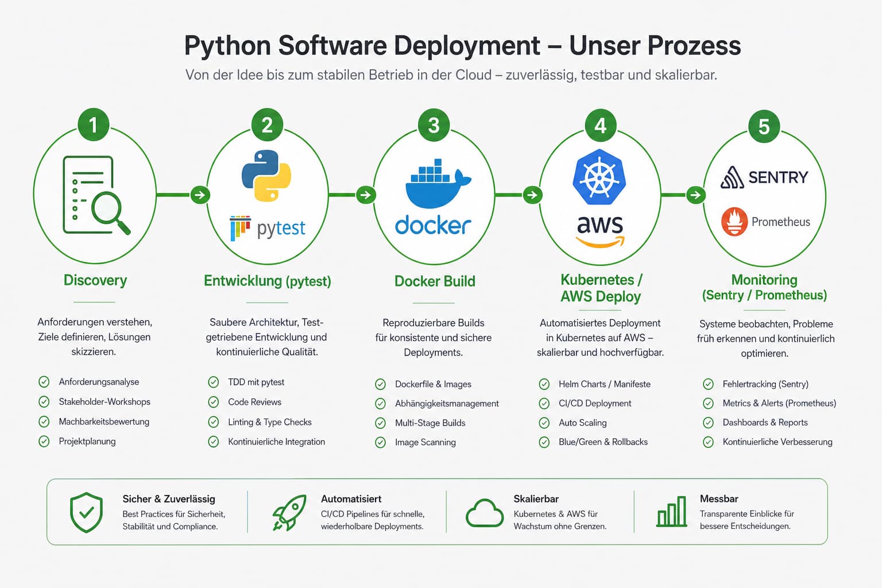Viewport: 882px width, 588px height.
Task: Click the blue docker wordmark
Action: point(433,225)
